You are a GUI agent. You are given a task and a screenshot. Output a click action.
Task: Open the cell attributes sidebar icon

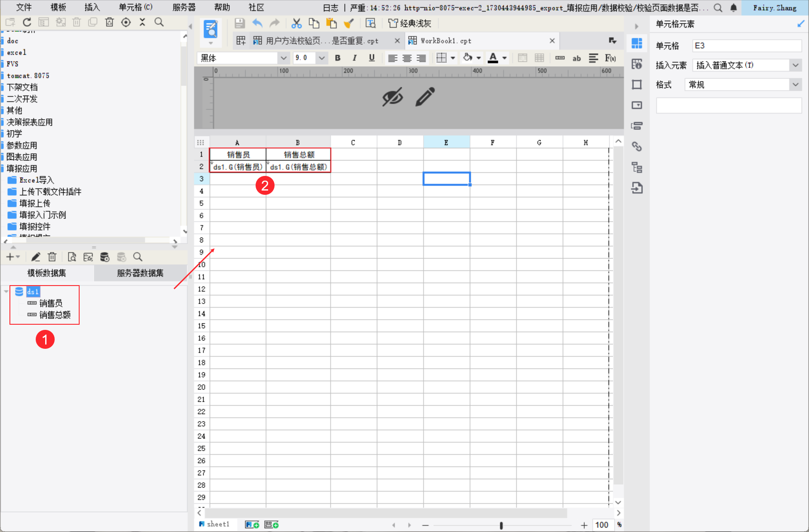click(x=637, y=64)
